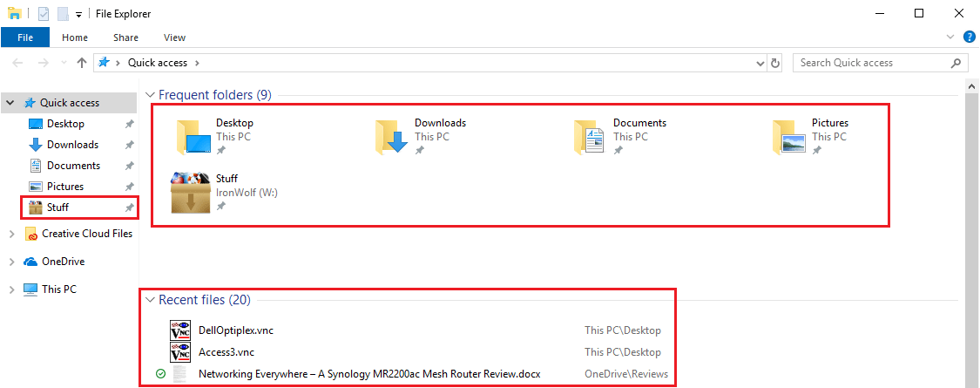Go up one level with Up arrow

pyautogui.click(x=82, y=63)
